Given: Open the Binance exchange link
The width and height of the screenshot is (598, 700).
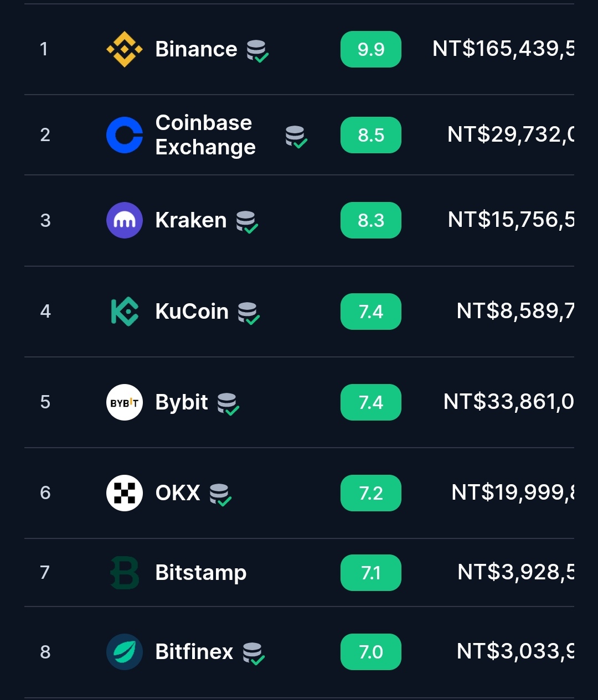Looking at the screenshot, I should click(196, 49).
